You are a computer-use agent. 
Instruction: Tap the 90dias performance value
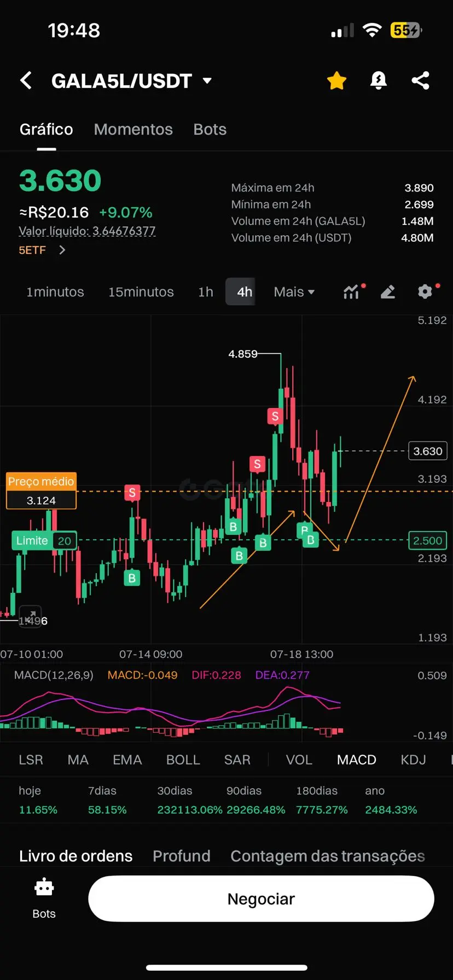(x=256, y=809)
